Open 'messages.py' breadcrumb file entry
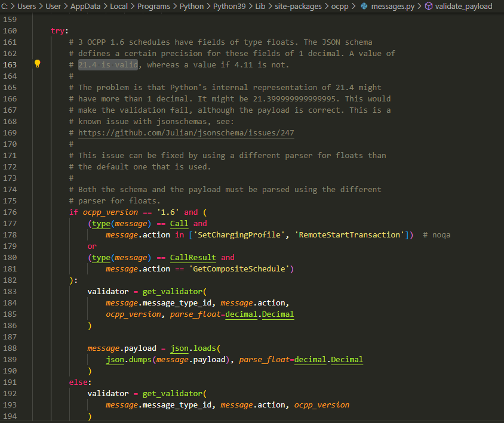 (393, 6)
